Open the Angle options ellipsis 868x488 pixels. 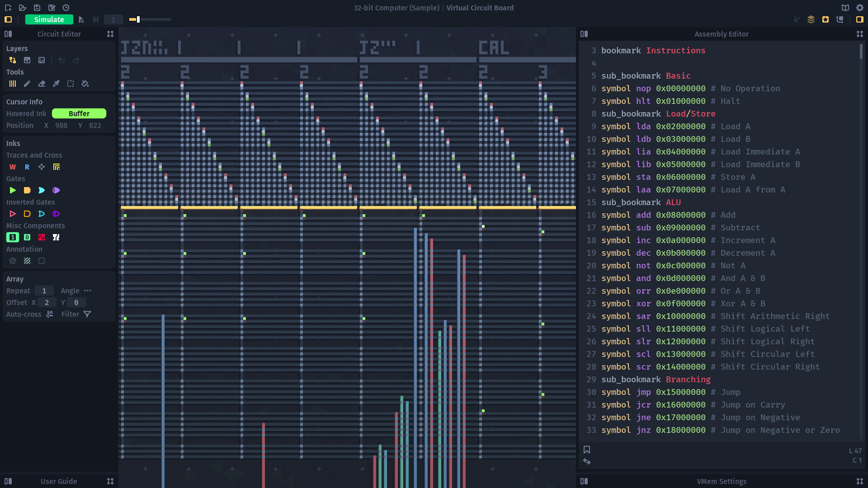(88, 291)
